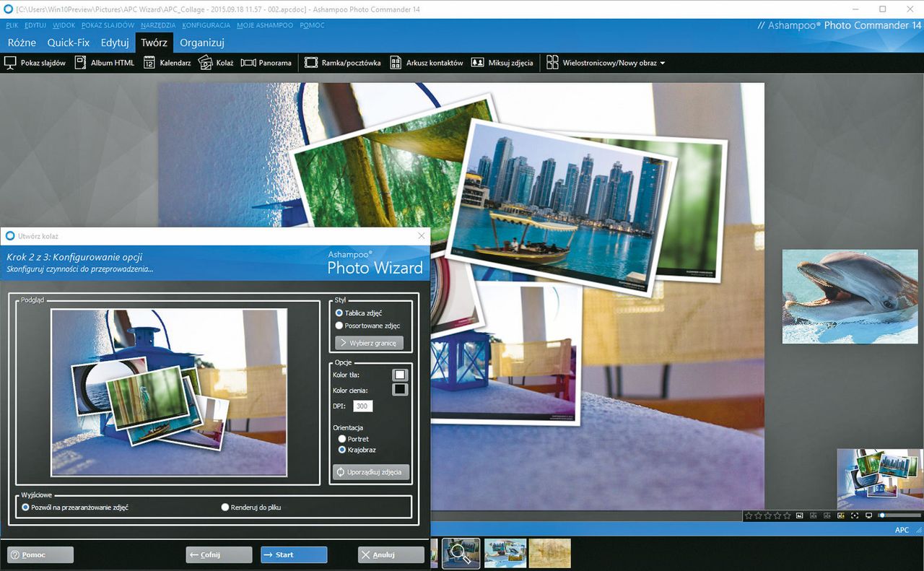Switch to the Edytuj ribbon tab

click(x=115, y=43)
